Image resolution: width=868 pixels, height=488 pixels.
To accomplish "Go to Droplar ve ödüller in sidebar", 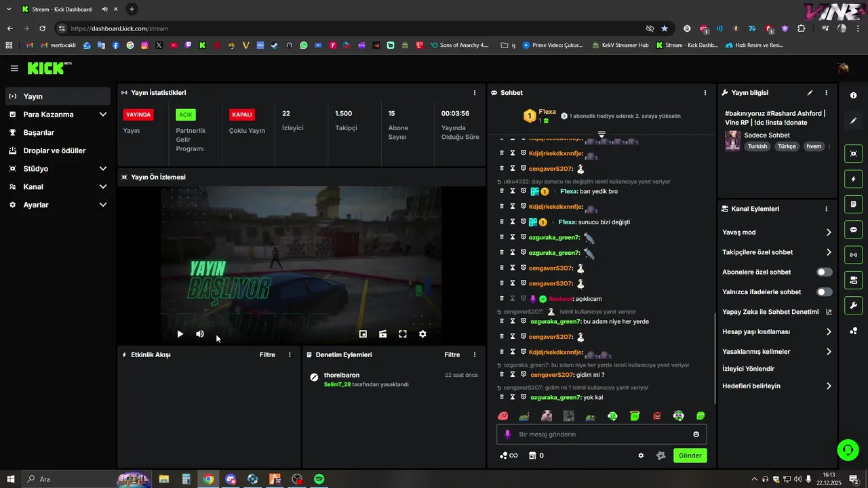I will click(x=58, y=150).
